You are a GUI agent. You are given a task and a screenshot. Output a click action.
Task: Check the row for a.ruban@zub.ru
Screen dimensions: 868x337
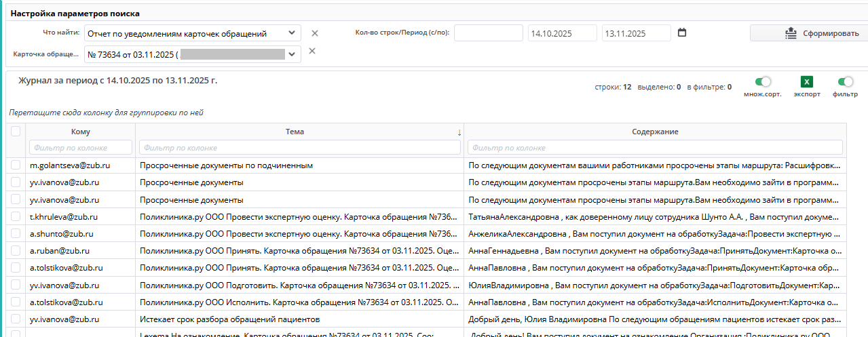(x=16, y=250)
